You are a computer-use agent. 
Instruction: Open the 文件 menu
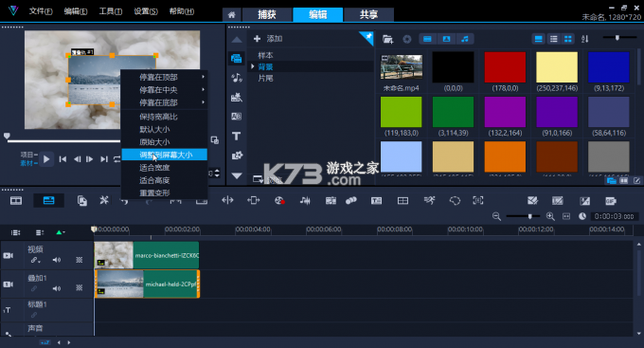click(x=40, y=11)
